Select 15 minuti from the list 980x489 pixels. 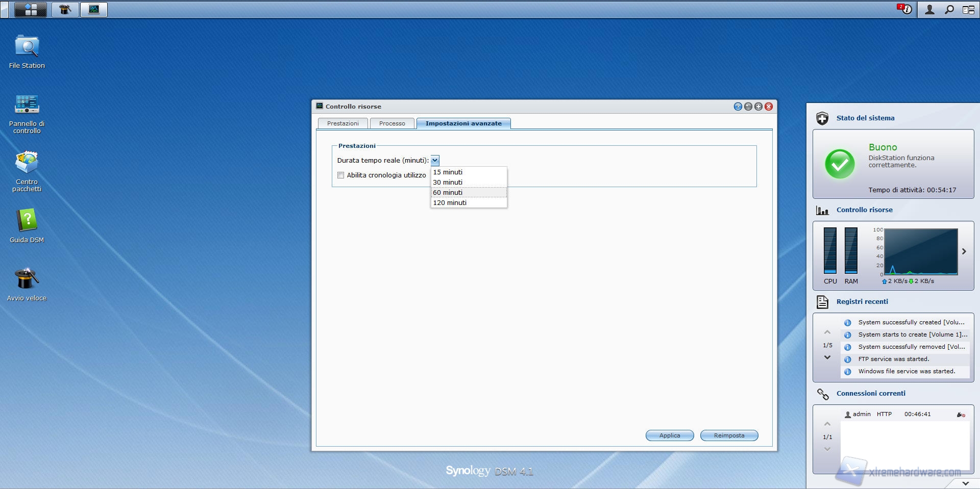(448, 172)
